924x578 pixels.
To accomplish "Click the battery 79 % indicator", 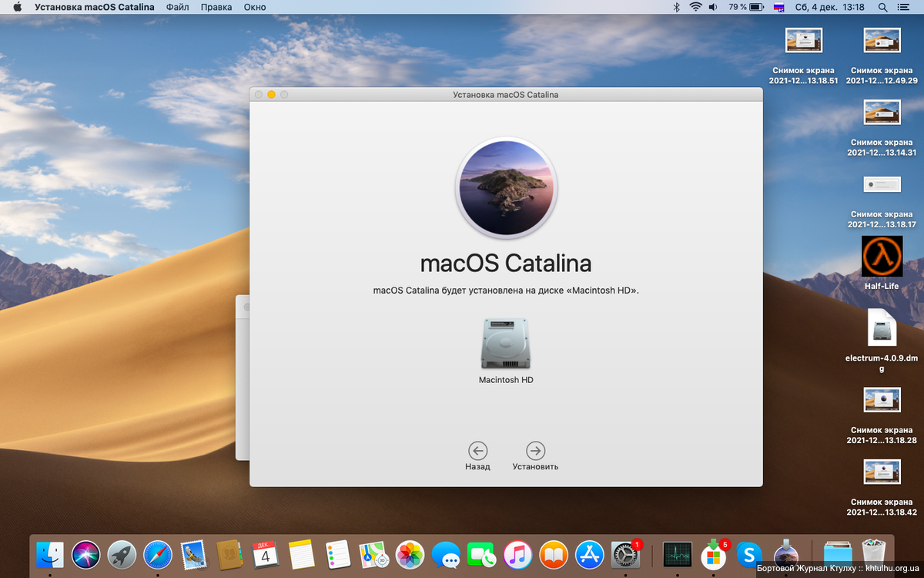I will click(745, 7).
